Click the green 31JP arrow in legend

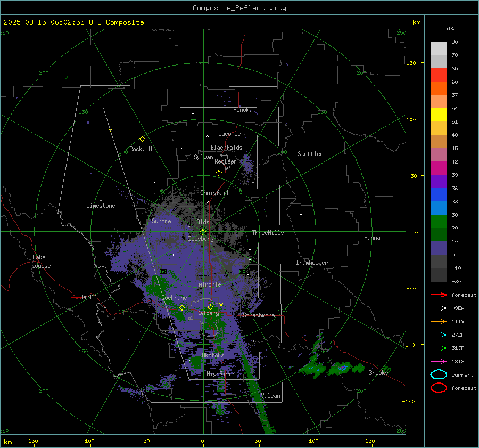click(x=439, y=348)
